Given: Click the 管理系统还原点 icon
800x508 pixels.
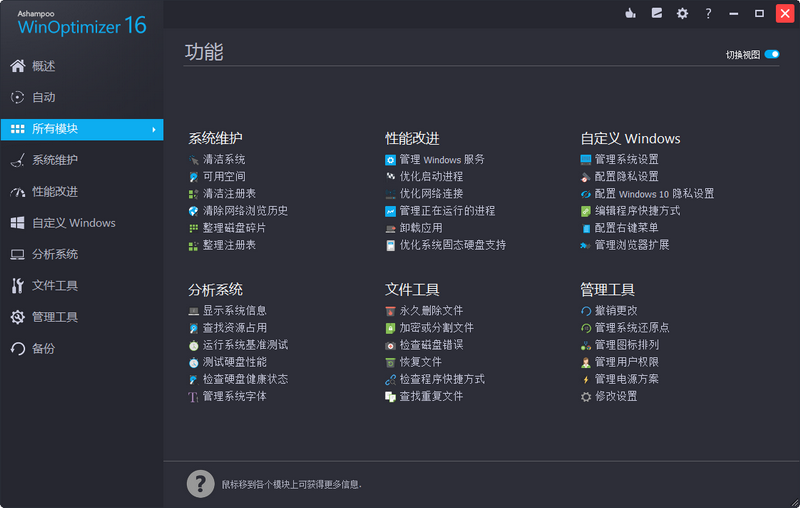Looking at the screenshot, I should tap(586, 328).
